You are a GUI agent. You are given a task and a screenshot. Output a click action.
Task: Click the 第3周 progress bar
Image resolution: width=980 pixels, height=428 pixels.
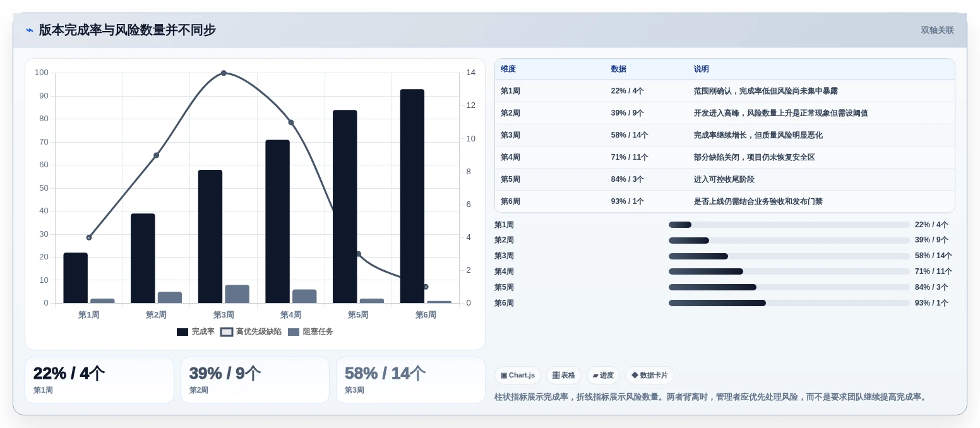pos(789,256)
